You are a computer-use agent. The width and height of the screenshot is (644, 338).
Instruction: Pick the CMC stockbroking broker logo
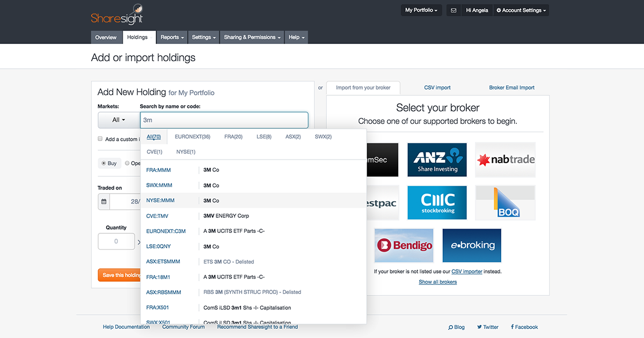point(437,202)
